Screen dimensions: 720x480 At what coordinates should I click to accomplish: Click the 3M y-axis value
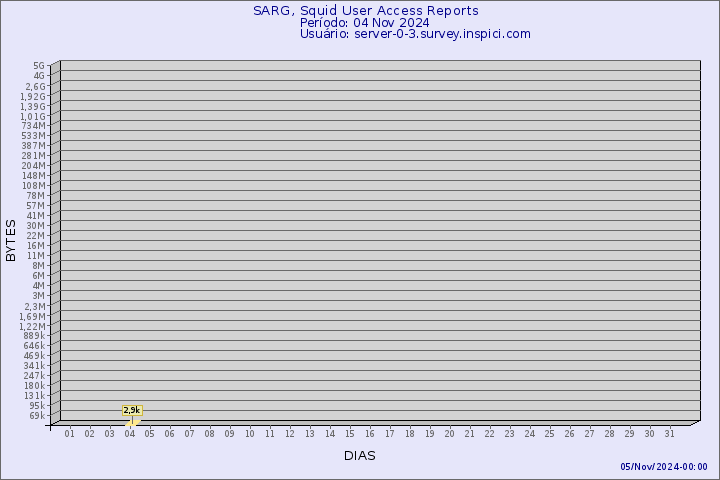point(39,295)
